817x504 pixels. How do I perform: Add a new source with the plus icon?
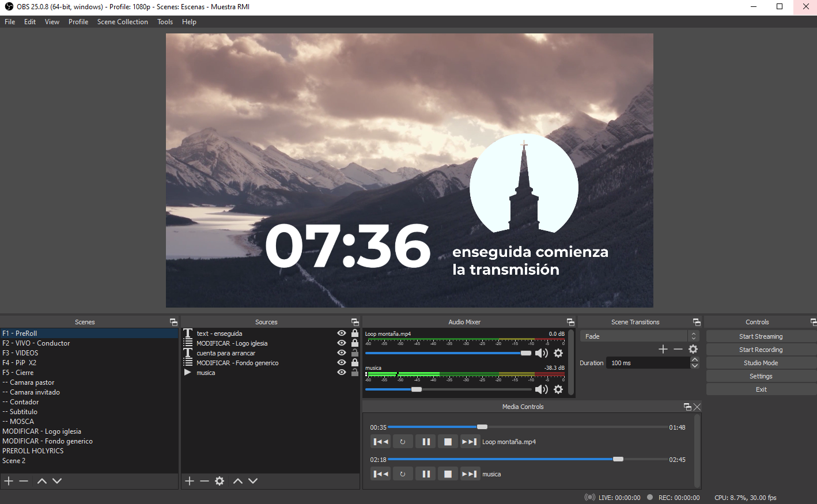[x=190, y=481]
